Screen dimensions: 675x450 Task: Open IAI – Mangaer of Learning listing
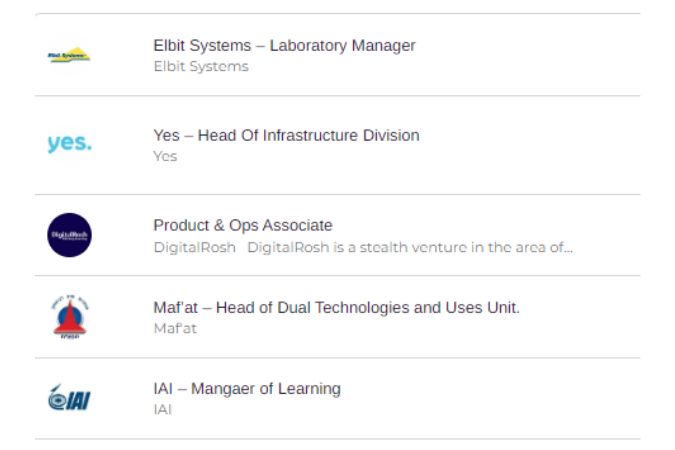tap(247, 388)
